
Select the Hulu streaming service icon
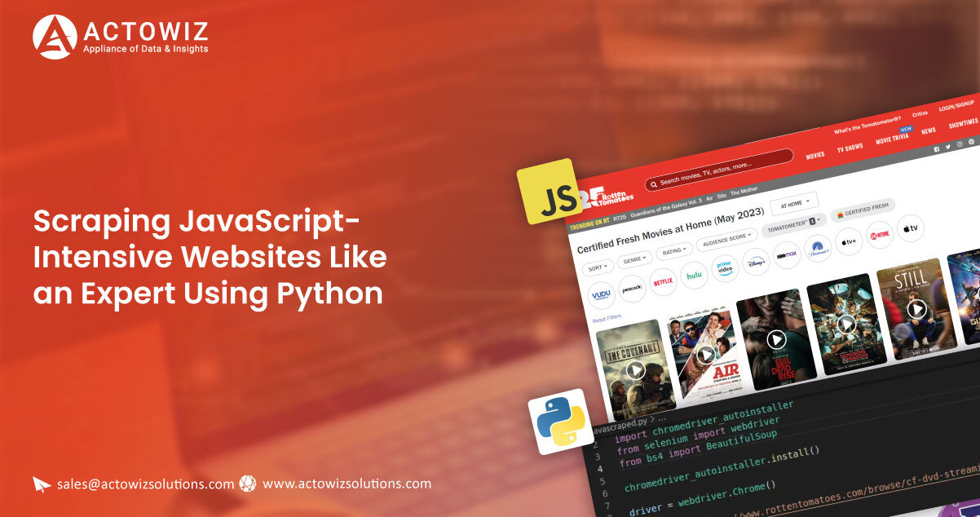694,275
